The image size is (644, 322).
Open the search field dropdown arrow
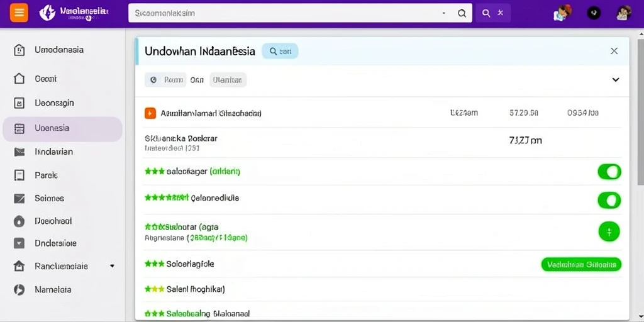point(443,13)
